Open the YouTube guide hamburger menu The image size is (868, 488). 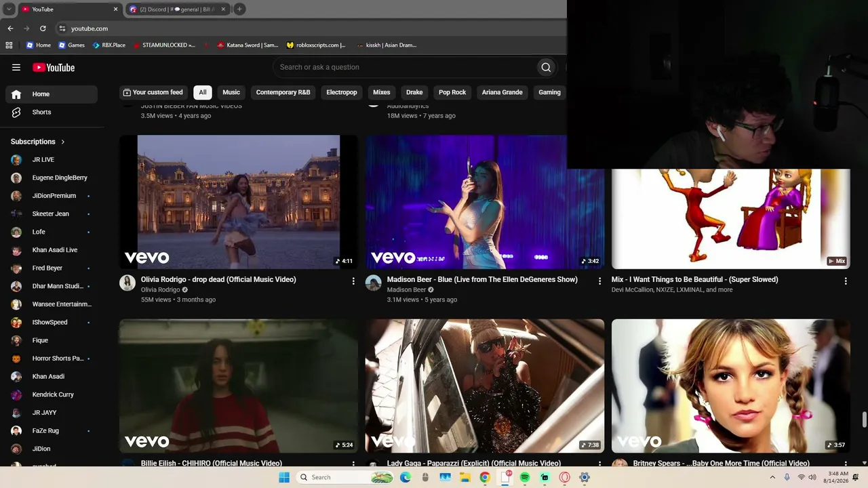tap(16, 67)
